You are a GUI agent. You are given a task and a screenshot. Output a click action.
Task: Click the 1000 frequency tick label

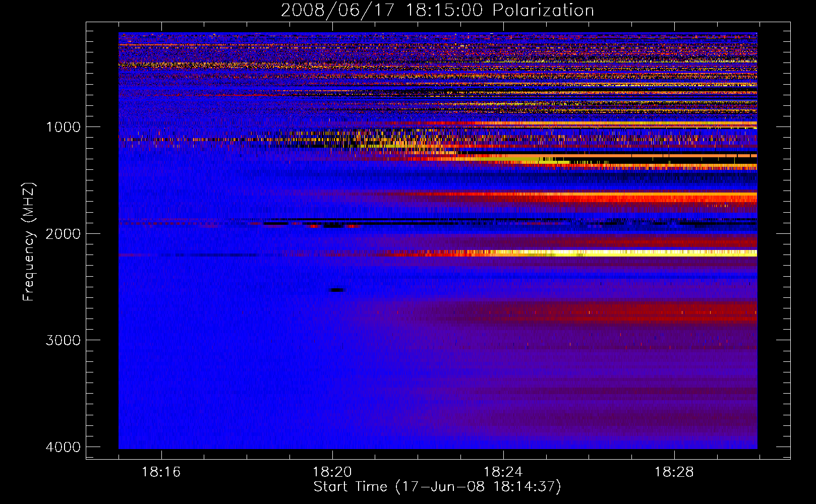tap(63, 127)
